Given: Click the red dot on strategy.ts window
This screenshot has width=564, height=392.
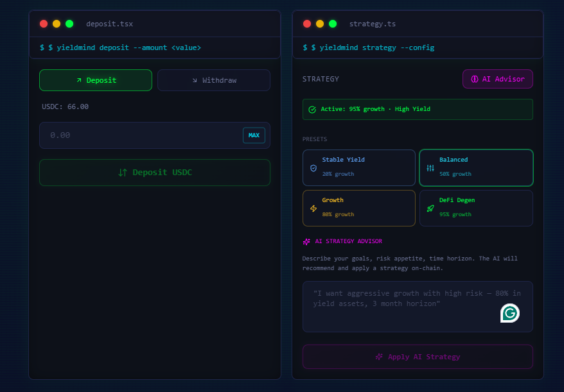Looking at the screenshot, I should [307, 24].
